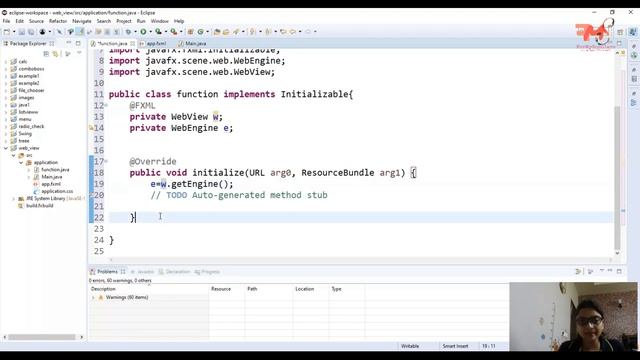
Task: Click the New Java Package icon
Action: pos(190,32)
